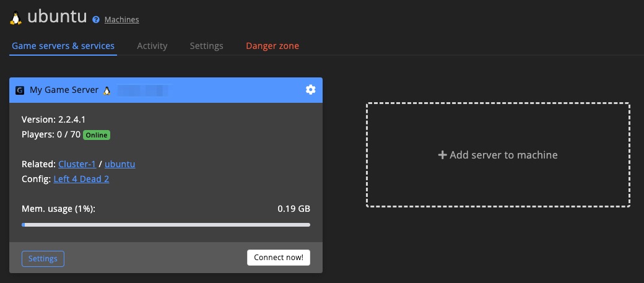Follow the Cluster-1 related link
Image resolution: width=644 pixels, height=283 pixels.
77,164
